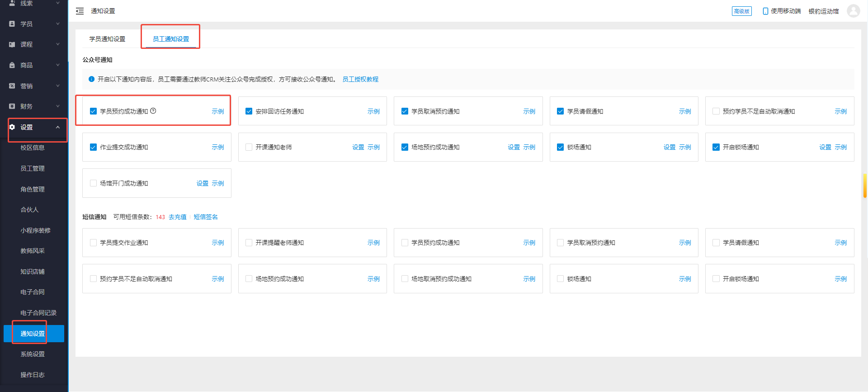
Task: Open 小程序装修 in the sidebar
Action: click(x=36, y=230)
